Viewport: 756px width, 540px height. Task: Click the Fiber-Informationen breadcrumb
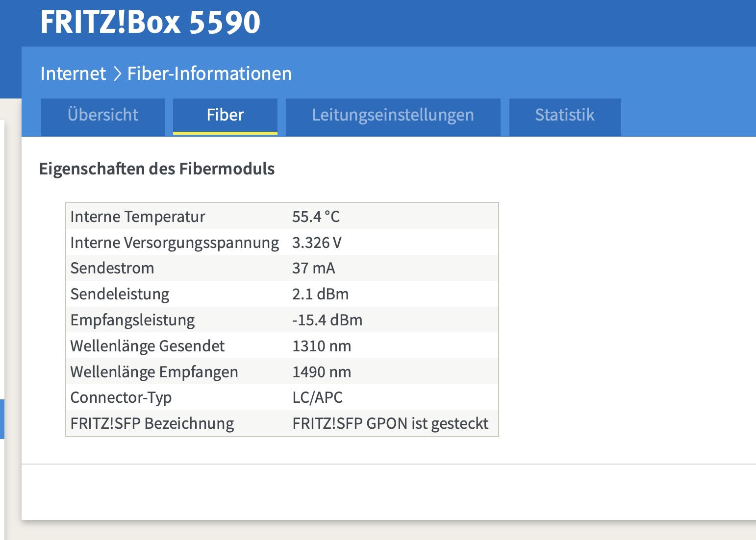pyautogui.click(x=209, y=74)
